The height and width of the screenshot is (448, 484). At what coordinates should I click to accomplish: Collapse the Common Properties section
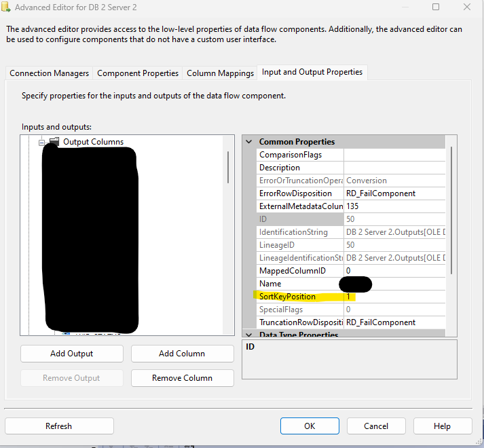[x=249, y=142]
